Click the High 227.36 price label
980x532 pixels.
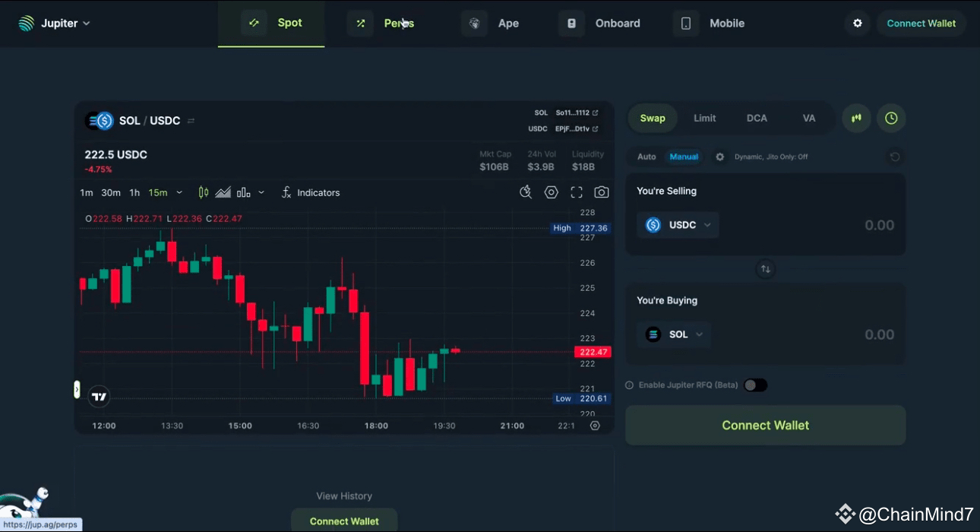pos(581,228)
